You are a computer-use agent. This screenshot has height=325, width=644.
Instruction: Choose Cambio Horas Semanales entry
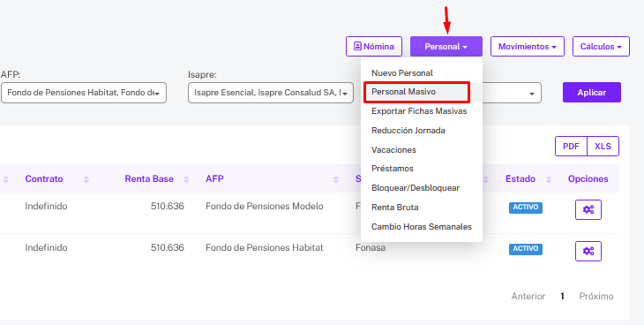point(422,227)
